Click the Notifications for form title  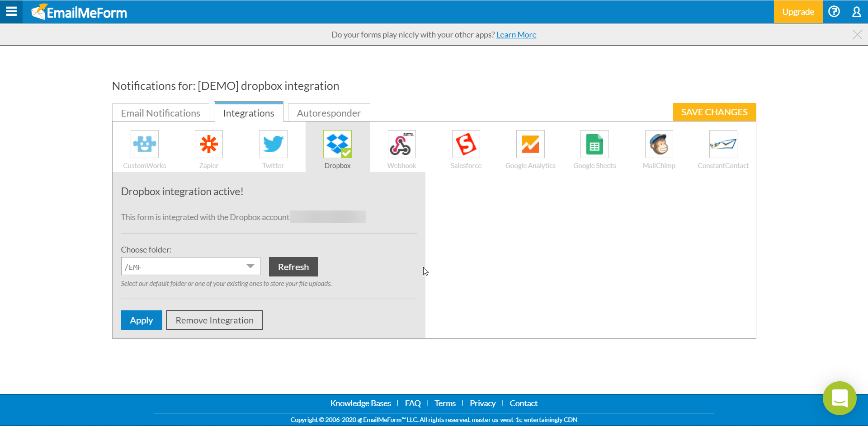point(226,86)
